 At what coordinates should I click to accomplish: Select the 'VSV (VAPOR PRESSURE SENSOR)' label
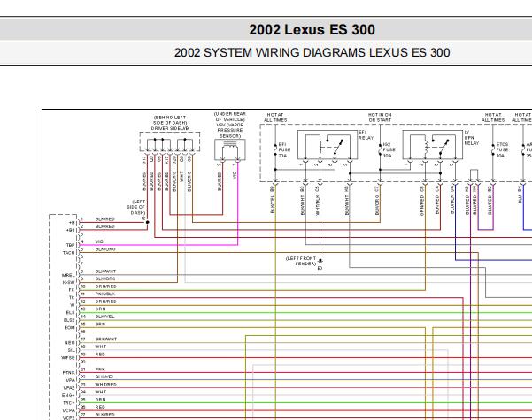point(230,130)
